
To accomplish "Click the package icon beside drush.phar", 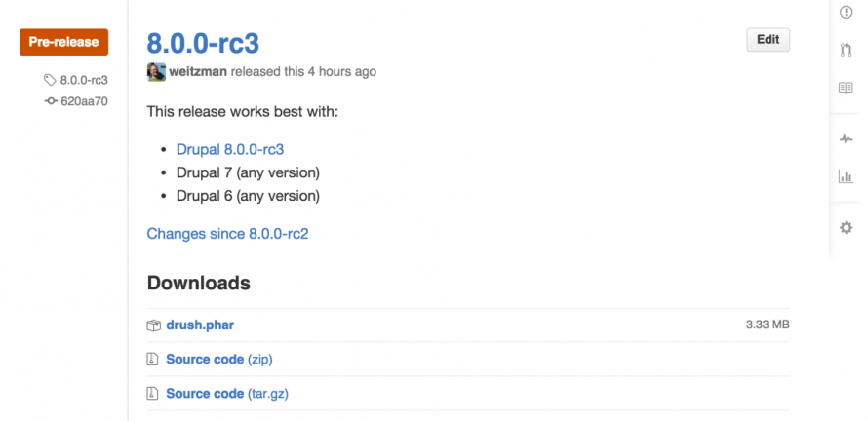I will click(153, 325).
